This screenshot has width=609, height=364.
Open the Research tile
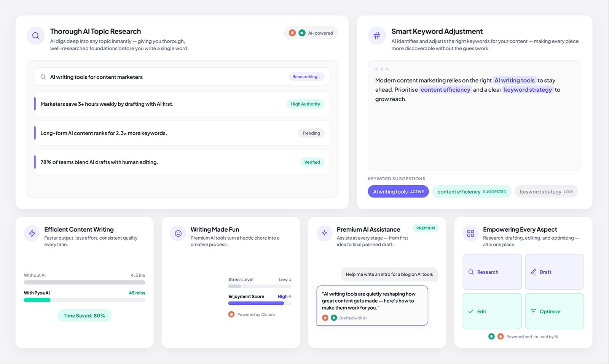(x=492, y=272)
